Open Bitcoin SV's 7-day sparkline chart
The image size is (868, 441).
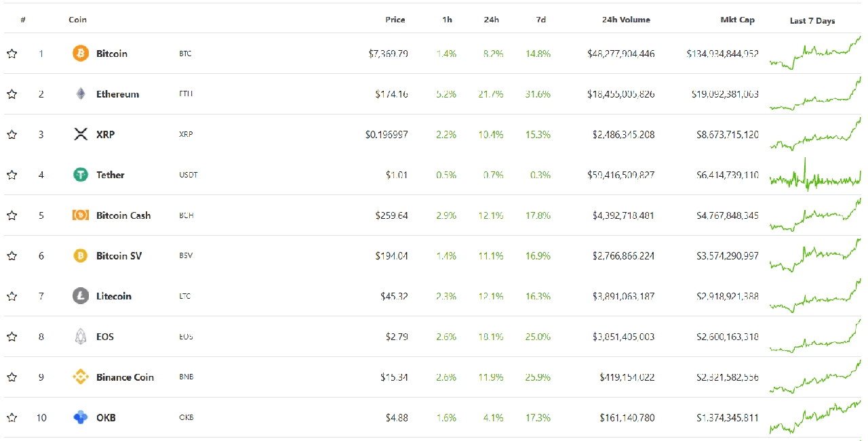point(815,255)
